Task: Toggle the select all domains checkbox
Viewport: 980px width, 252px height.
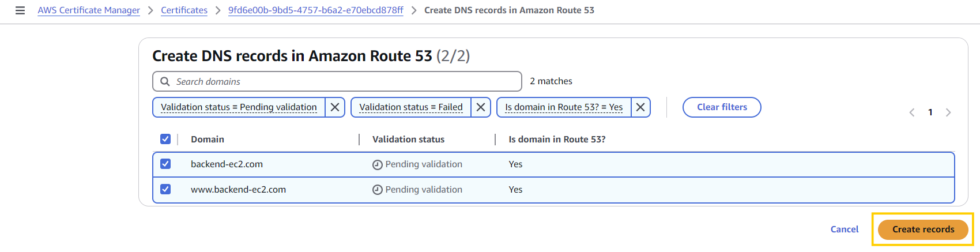Action: coord(165,139)
